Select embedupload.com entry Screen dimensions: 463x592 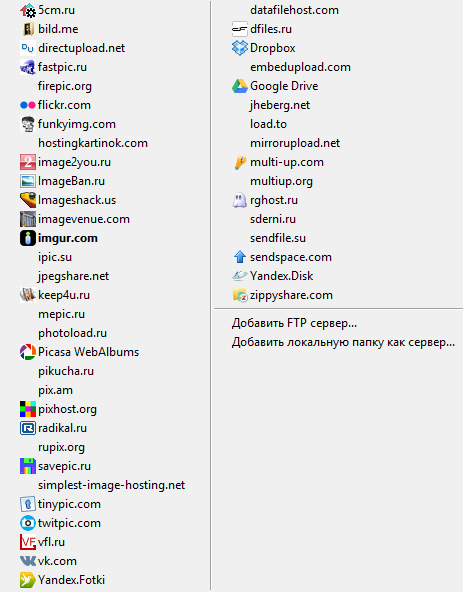tap(300, 67)
